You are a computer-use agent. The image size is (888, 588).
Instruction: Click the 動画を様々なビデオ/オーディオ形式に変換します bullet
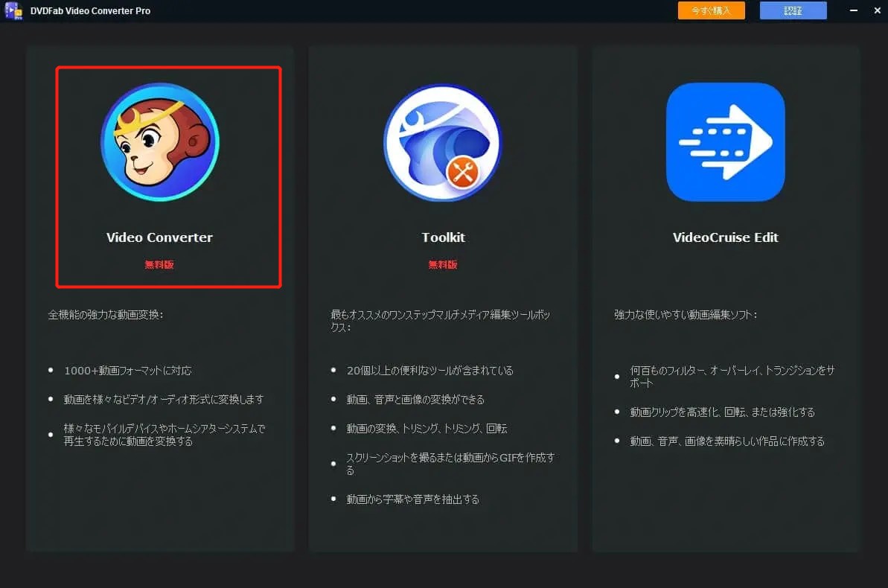coord(164,400)
